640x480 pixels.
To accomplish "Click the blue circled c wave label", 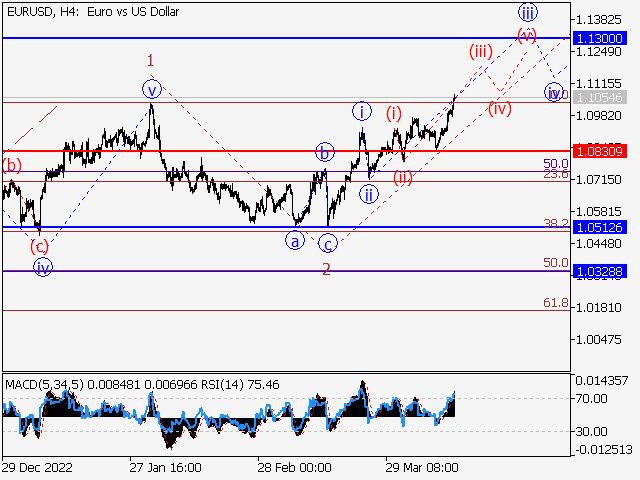I will 328,244.
